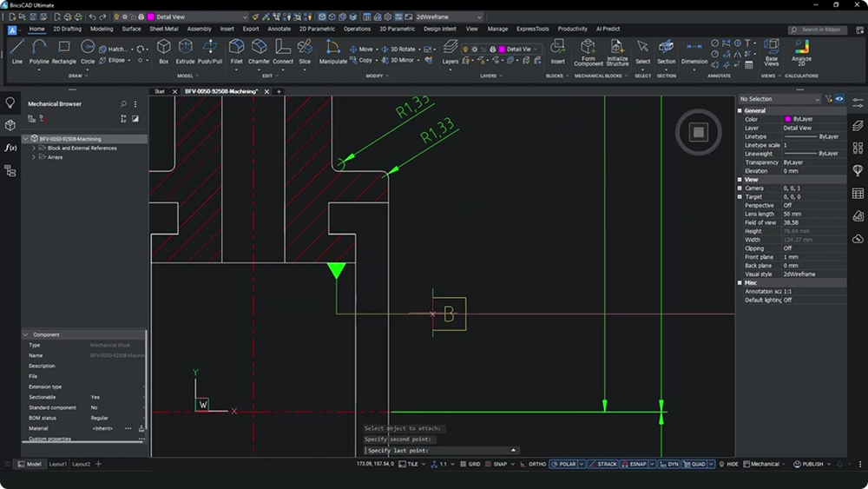This screenshot has width=868, height=489.
Task: Open the 2dWireframe visual style dropdown
Action: pos(449,17)
